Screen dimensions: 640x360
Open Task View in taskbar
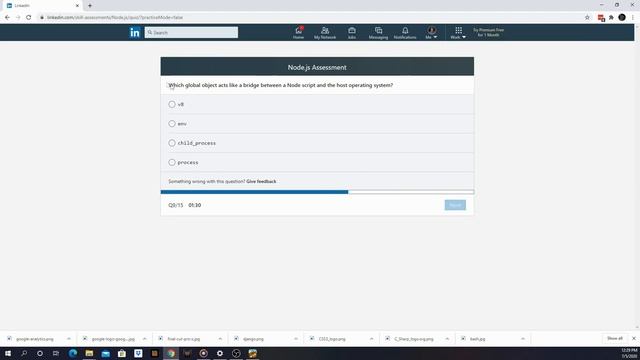56,353
